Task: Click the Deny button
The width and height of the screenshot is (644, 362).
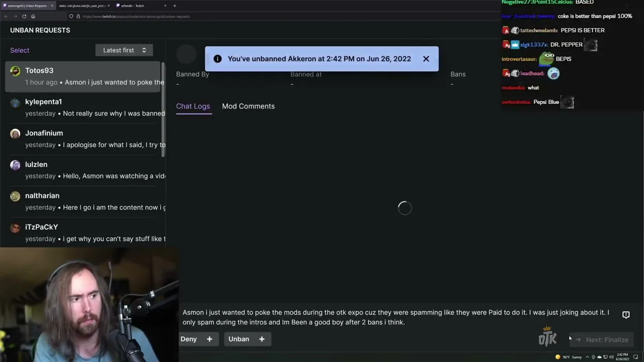Action: pyautogui.click(x=189, y=339)
